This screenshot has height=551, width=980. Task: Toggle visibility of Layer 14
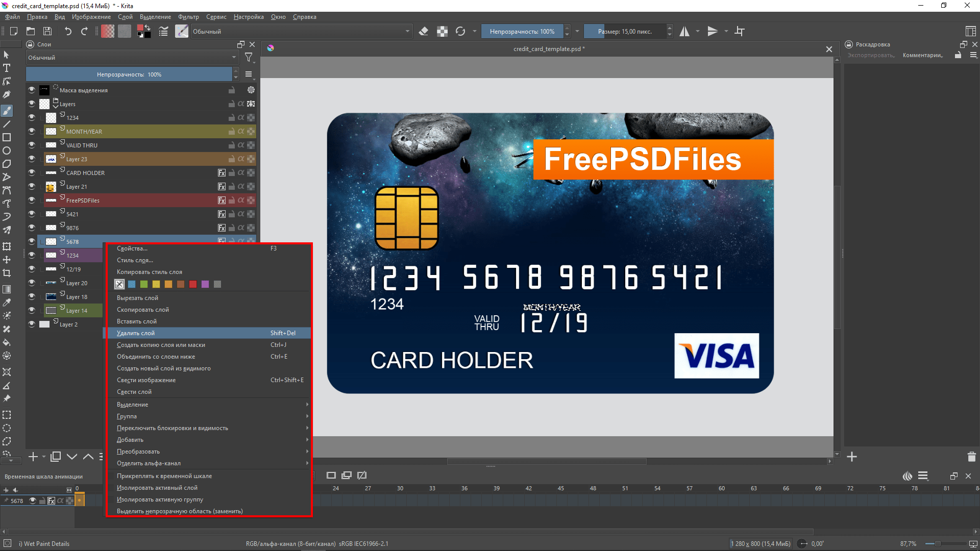[x=30, y=310]
